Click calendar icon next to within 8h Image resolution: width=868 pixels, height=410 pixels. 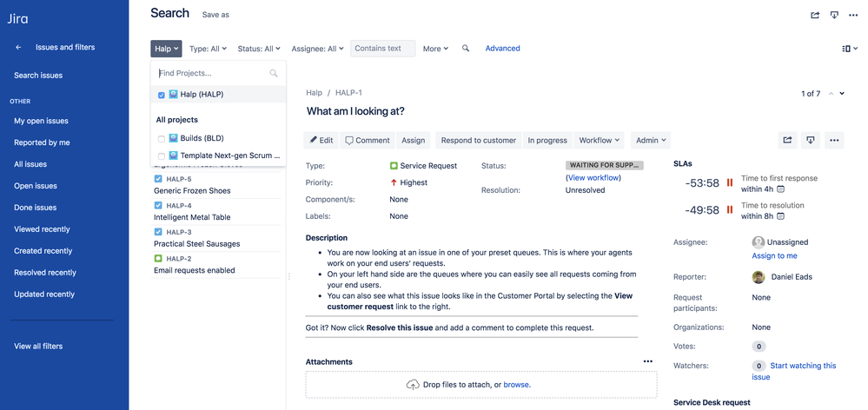780,216
